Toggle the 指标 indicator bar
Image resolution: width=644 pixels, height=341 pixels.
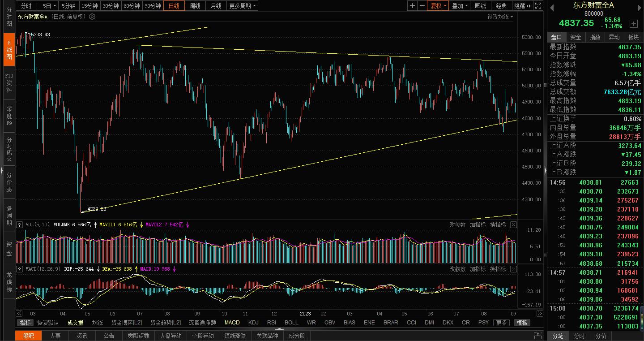click(26, 323)
